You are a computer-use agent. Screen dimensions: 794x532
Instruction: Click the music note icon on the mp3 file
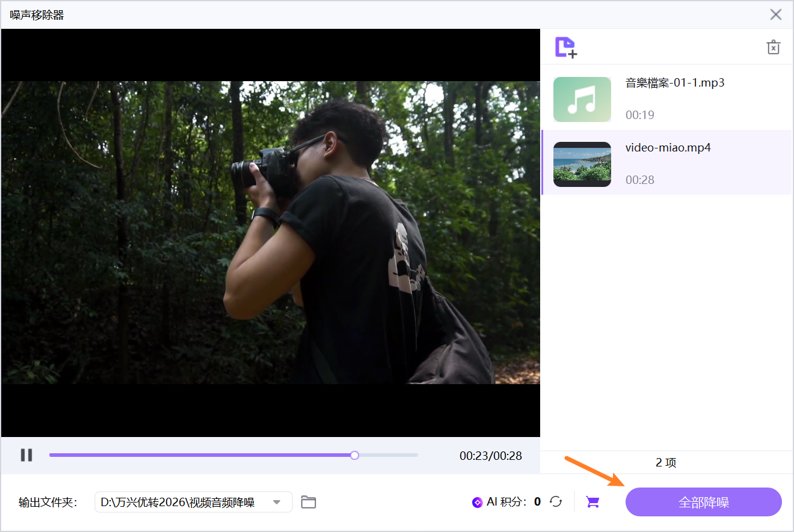coord(582,99)
